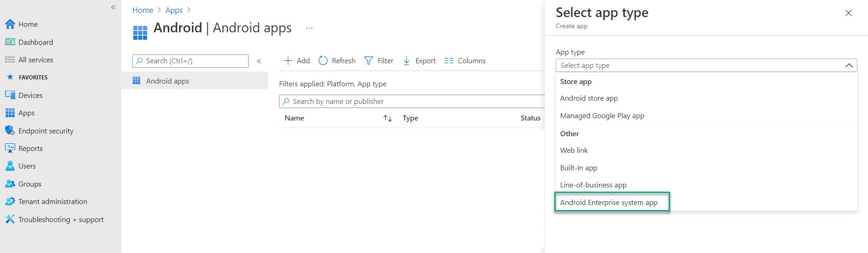Click the Name column header text
The width and height of the screenshot is (868, 253).
(x=294, y=118)
